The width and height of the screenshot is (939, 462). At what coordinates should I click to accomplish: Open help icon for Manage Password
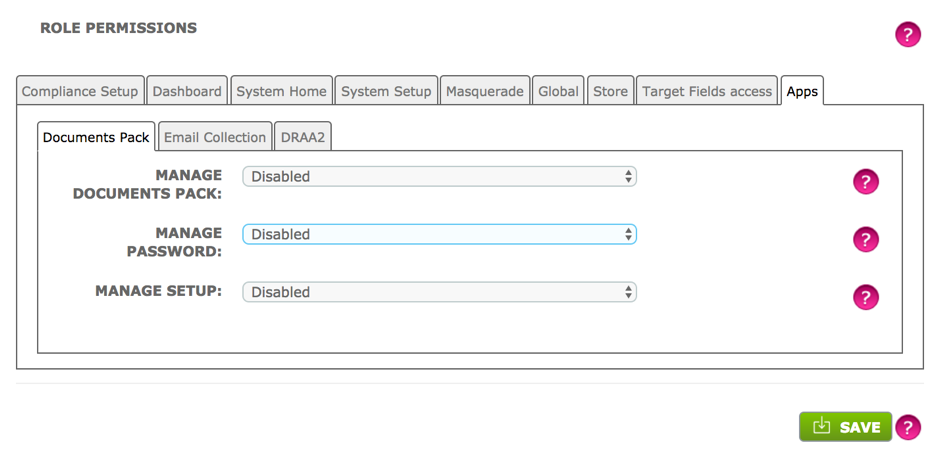(x=866, y=240)
